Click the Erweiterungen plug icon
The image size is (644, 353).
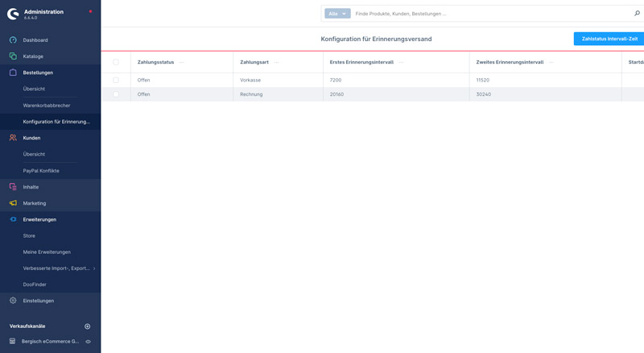tap(13, 219)
